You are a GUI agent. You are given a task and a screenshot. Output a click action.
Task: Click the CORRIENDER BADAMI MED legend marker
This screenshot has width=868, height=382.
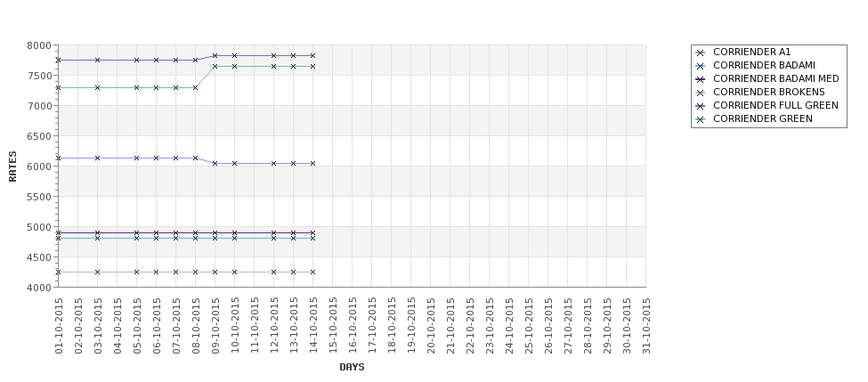pyautogui.click(x=701, y=79)
